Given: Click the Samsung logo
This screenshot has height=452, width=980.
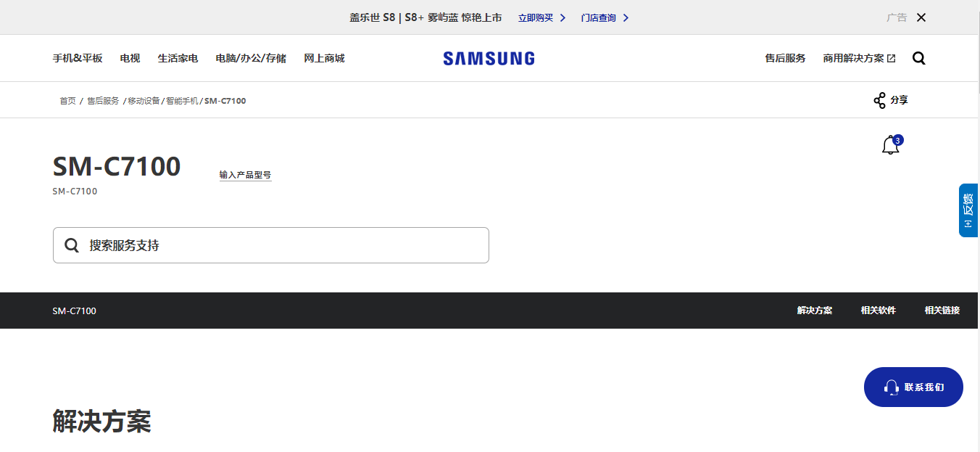Looking at the screenshot, I should tap(489, 58).
